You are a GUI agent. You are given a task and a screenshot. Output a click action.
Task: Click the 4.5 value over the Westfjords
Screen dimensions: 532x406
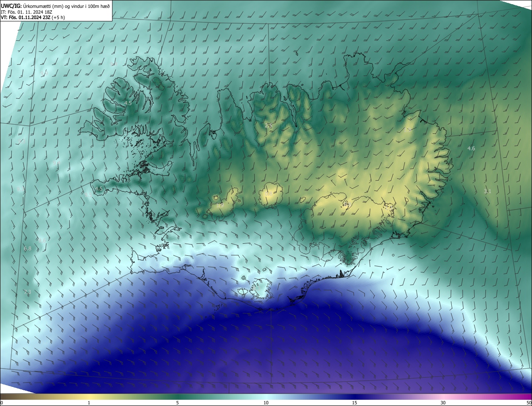[128, 103]
